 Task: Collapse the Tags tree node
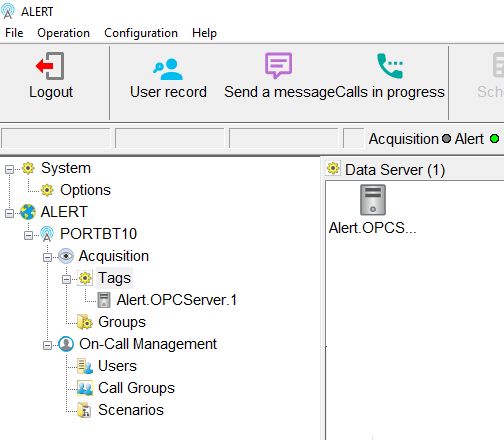66,279
